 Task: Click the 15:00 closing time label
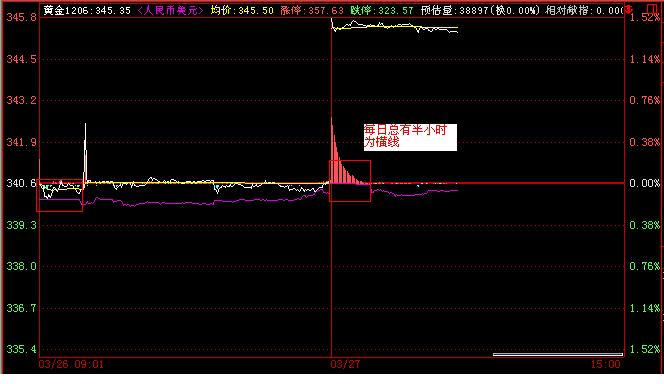(606, 364)
